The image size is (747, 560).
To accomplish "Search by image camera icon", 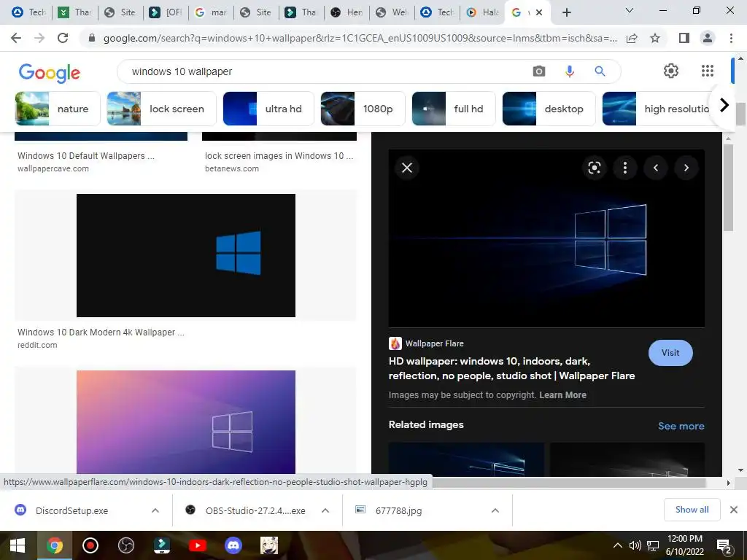I will click(539, 71).
